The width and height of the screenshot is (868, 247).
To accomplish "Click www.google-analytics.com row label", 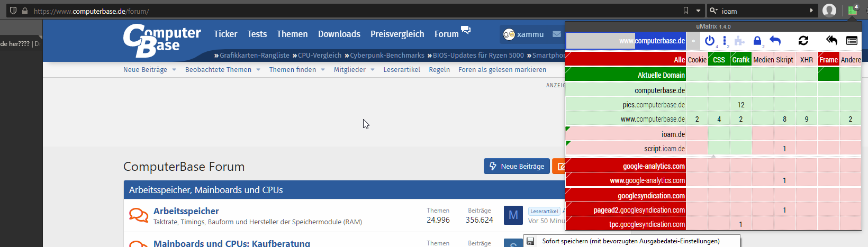I will (x=626, y=180).
